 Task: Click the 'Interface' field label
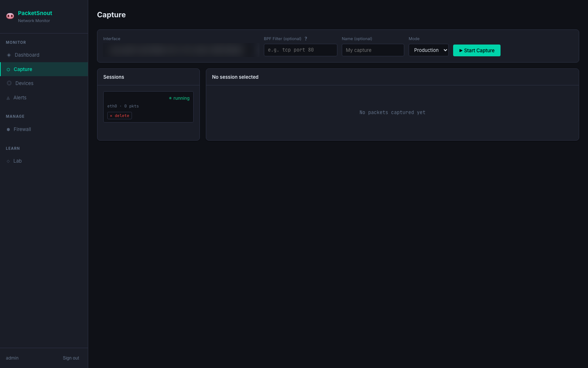coord(112,39)
